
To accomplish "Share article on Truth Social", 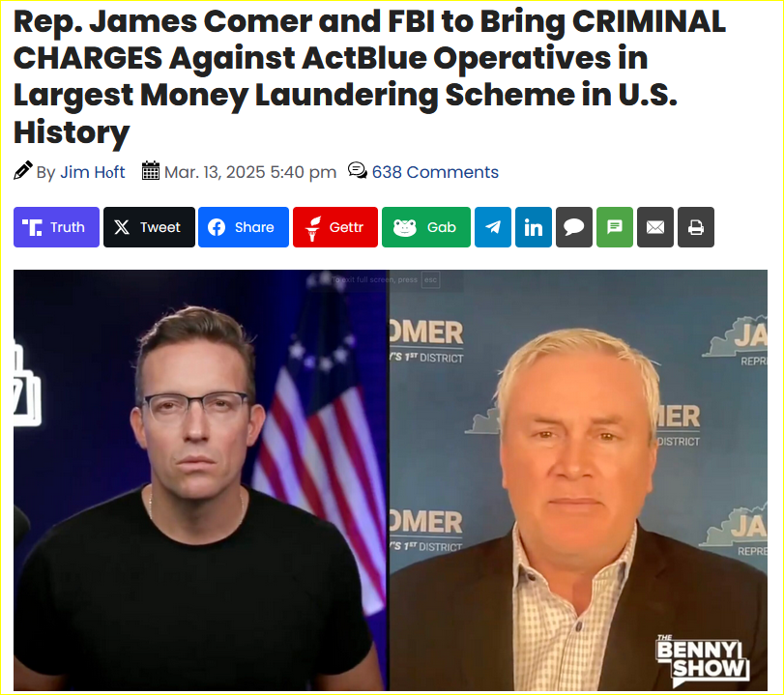I will pos(56,227).
